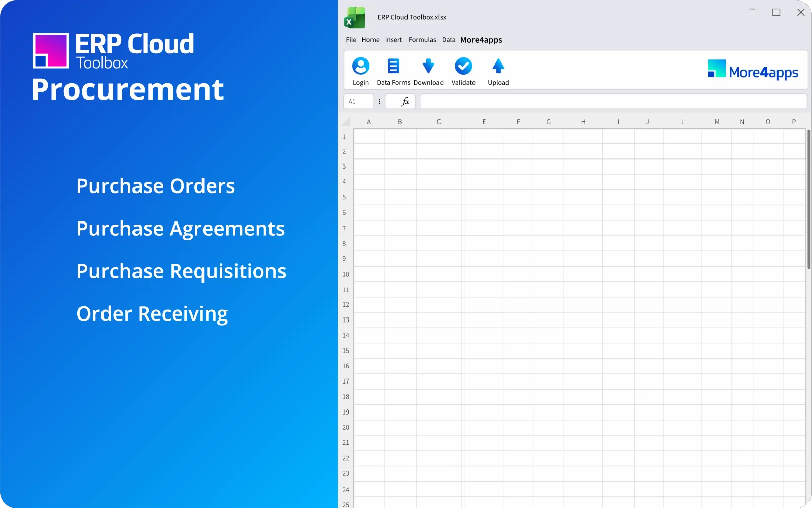
Task: Click the select-all corner of the grid
Action: point(346,122)
